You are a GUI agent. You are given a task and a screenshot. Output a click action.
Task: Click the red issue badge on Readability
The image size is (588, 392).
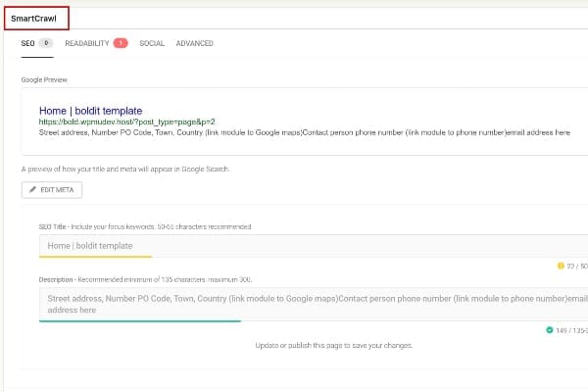pyautogui.click(x=120, y=43)
